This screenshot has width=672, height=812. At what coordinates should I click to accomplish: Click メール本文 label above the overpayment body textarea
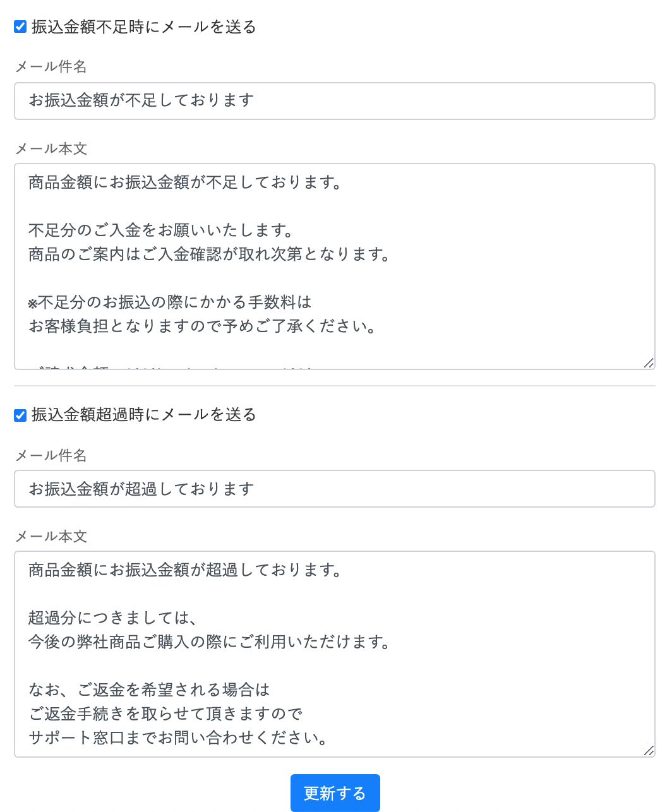(51, 537)
